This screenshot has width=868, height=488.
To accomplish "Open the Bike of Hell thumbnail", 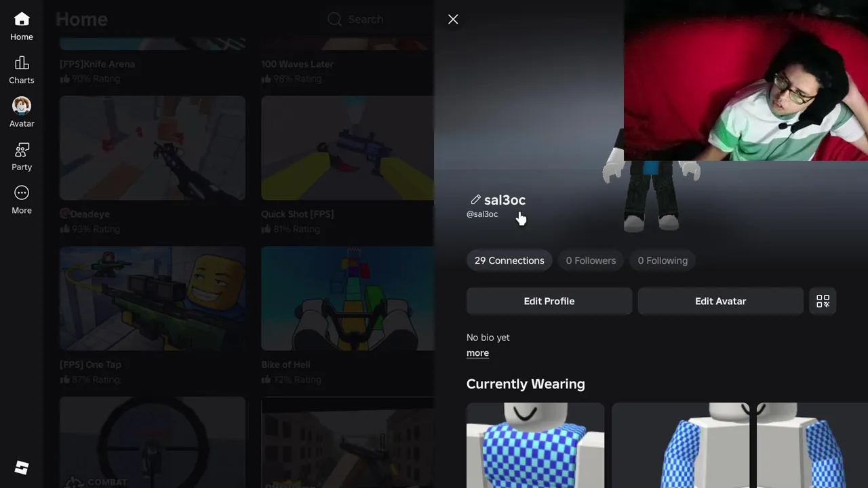I will [x=347, y=298].
